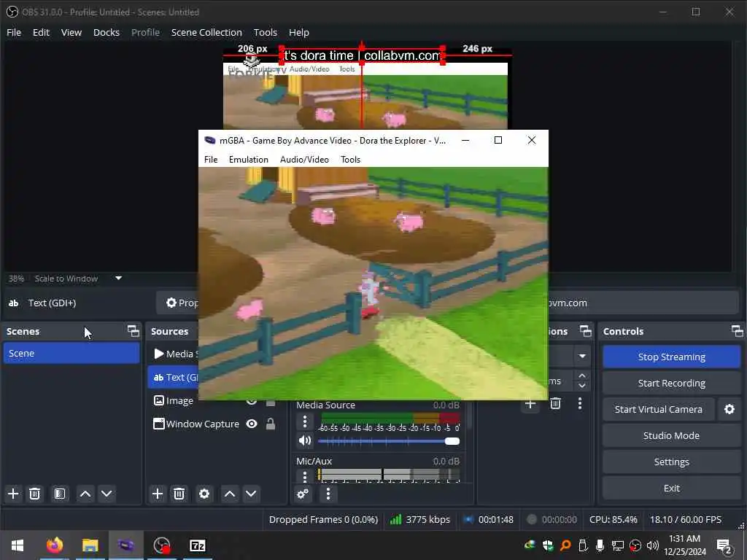Click the mGBA game video display
Screen dimensions: 747x560
[373, 284]
